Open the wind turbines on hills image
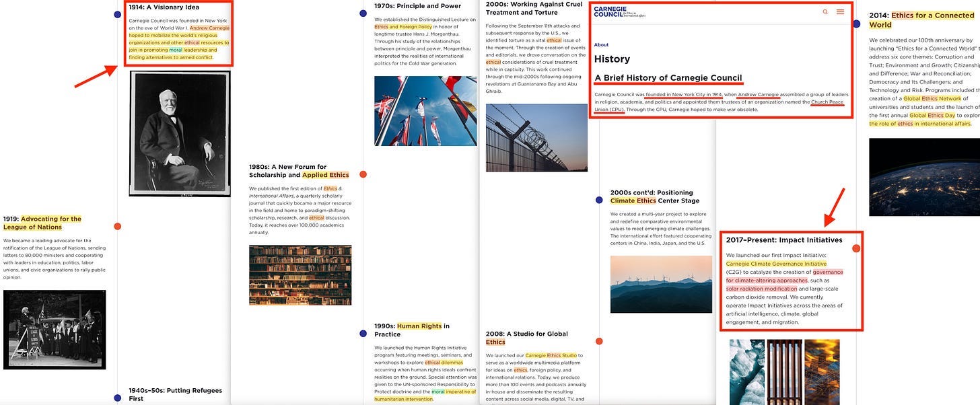The width and height of the screenshot is (980, 405). [x=661, y=284]
